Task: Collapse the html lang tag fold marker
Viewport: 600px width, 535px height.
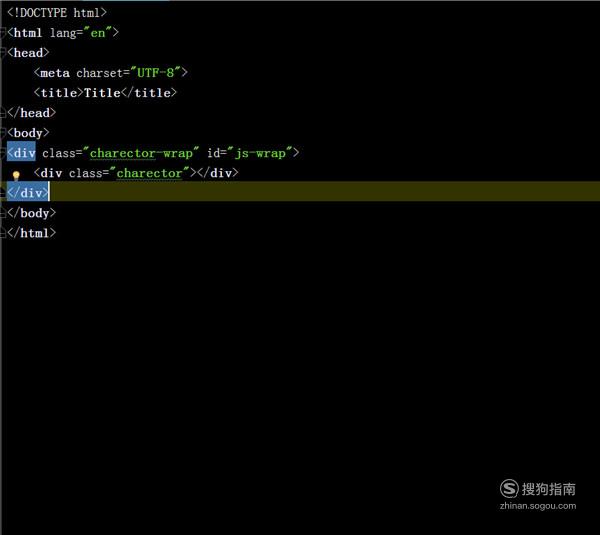Action: 3,33
